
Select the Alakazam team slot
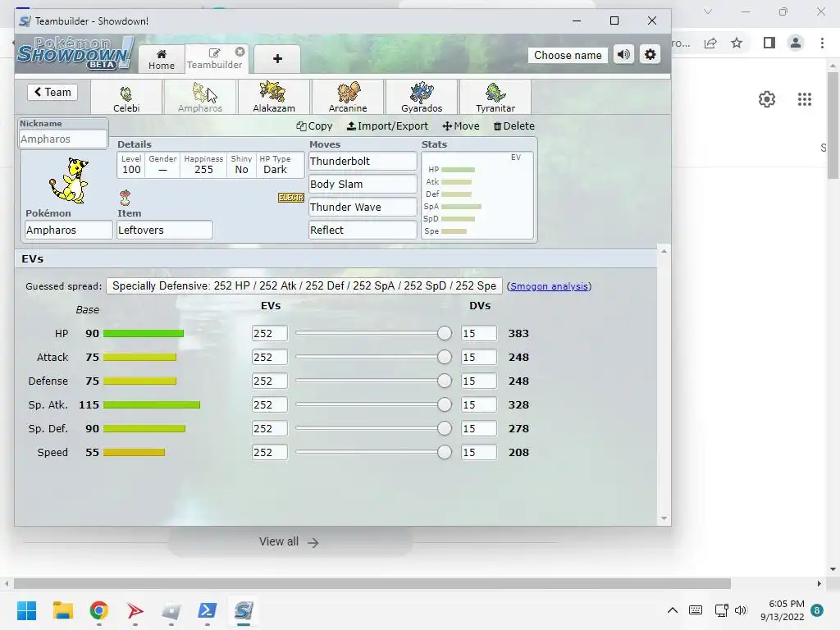point(274,97)
